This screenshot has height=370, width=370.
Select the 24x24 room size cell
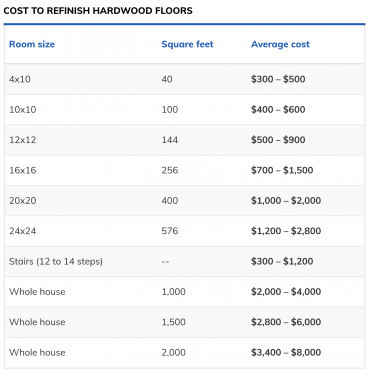coord(23,231)
